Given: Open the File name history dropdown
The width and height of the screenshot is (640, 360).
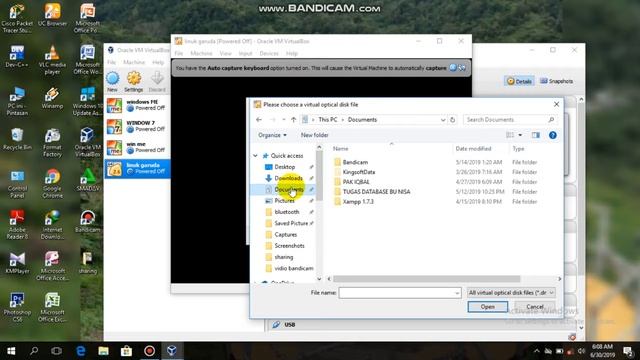Looking at the screenshot, I should [x=457, y=293].
